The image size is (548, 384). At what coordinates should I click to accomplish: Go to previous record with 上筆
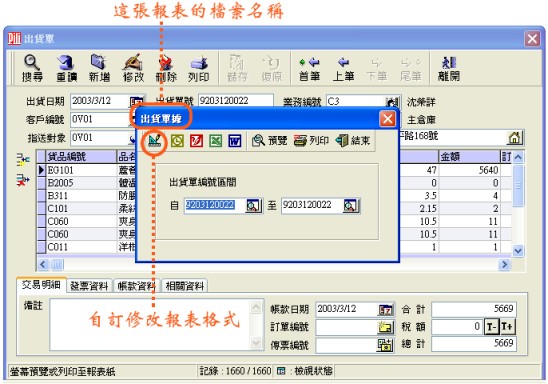343,68
